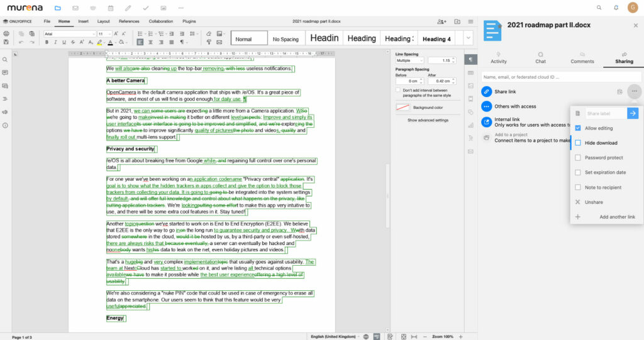The height and width of the screenshot is (340, 644).
Task: Uncheck Allow editing
Action: click(x=578, y=128)
